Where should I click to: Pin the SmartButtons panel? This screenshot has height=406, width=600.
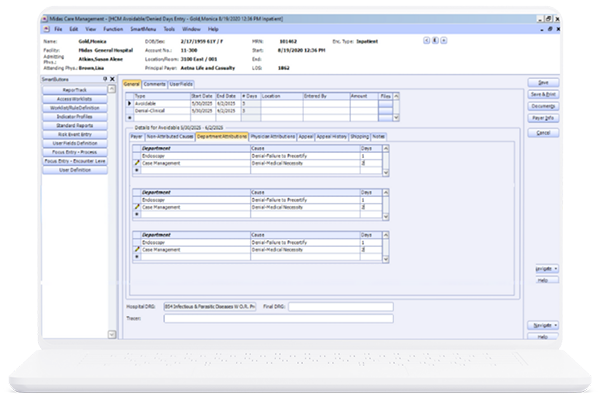point(105,79)
